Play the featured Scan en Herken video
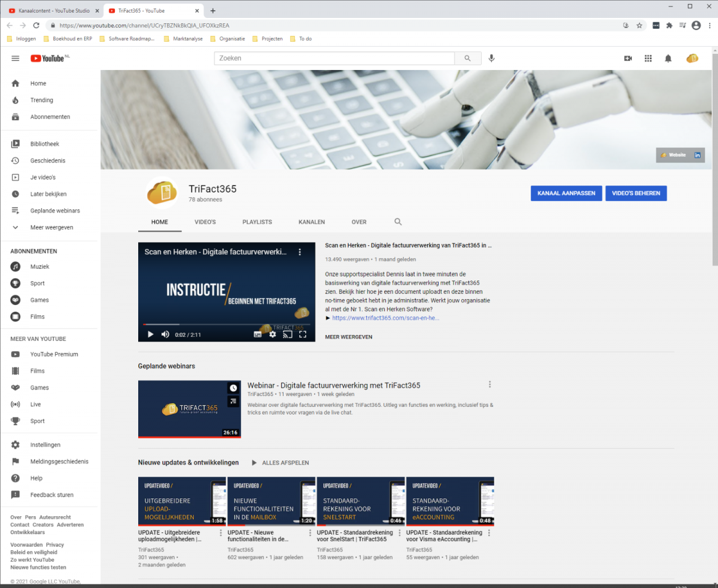This screenshot has height=588, width=718. click(x=150, y=334)
